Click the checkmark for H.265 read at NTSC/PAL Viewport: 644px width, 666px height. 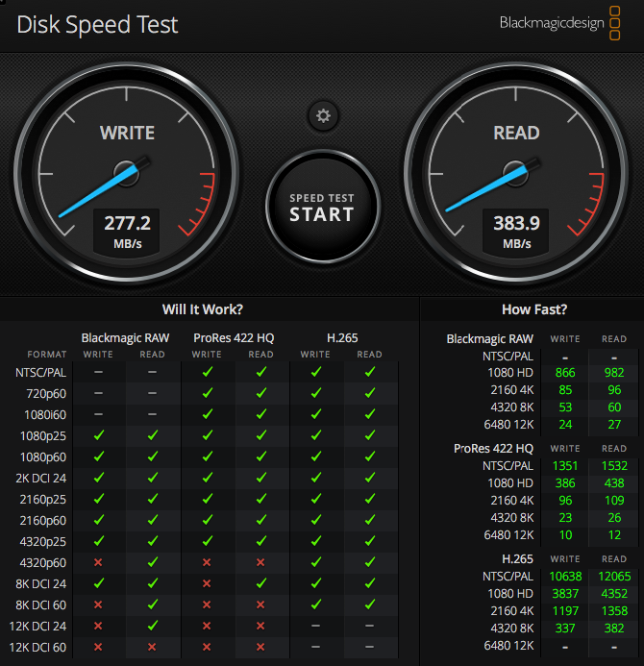[370, 372]
